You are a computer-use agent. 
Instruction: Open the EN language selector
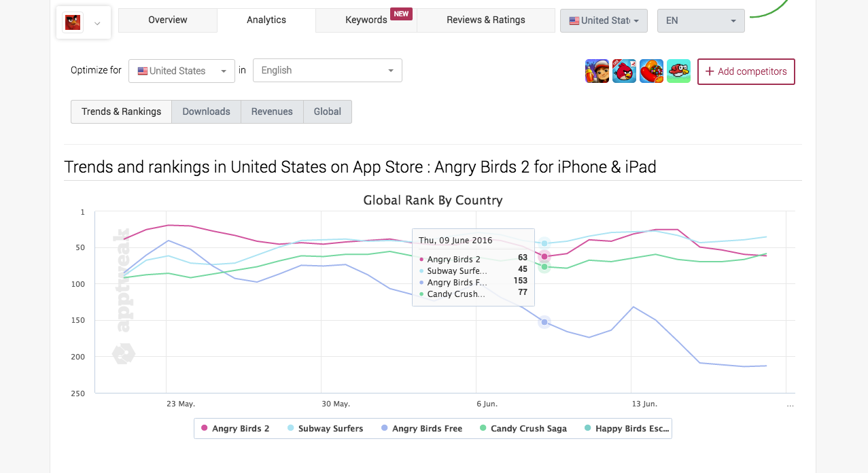(x=701, y=20)
